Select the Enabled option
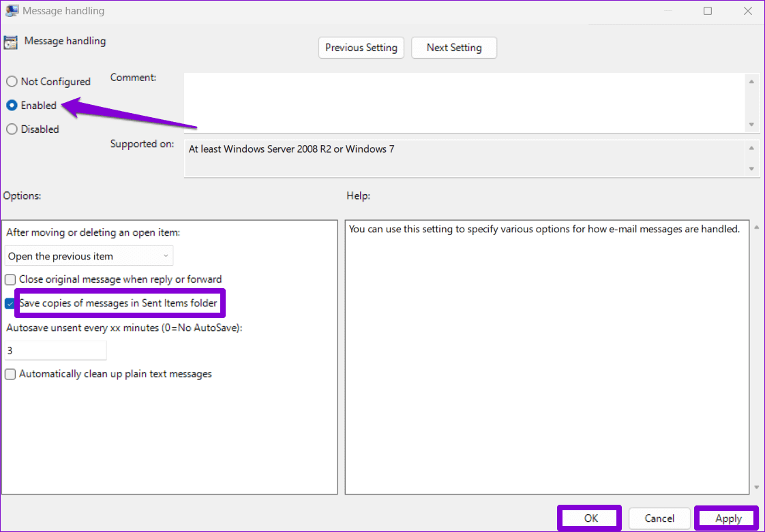This screenshot has height=532, width=765. (11, 105)
